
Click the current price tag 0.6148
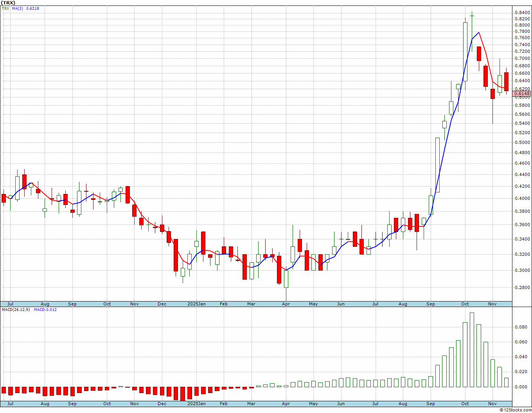522,93
